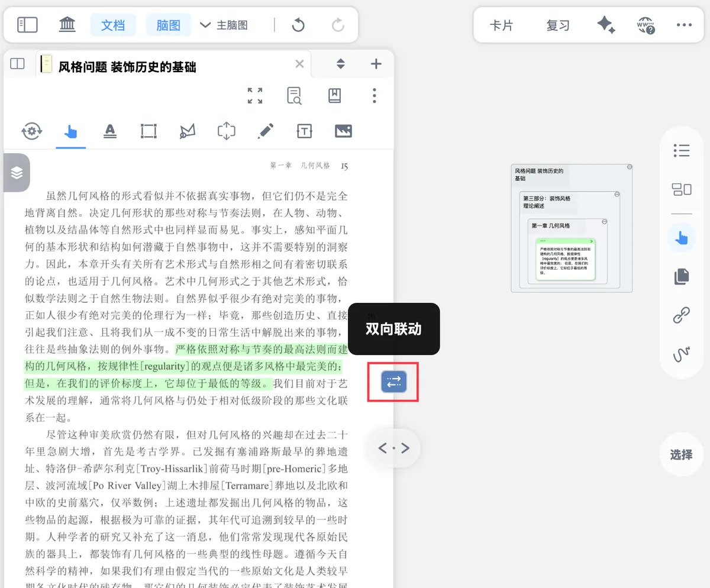This screenshot has height=588, width=710.
Task: Select the link connection tool
Action: [682, 316]
